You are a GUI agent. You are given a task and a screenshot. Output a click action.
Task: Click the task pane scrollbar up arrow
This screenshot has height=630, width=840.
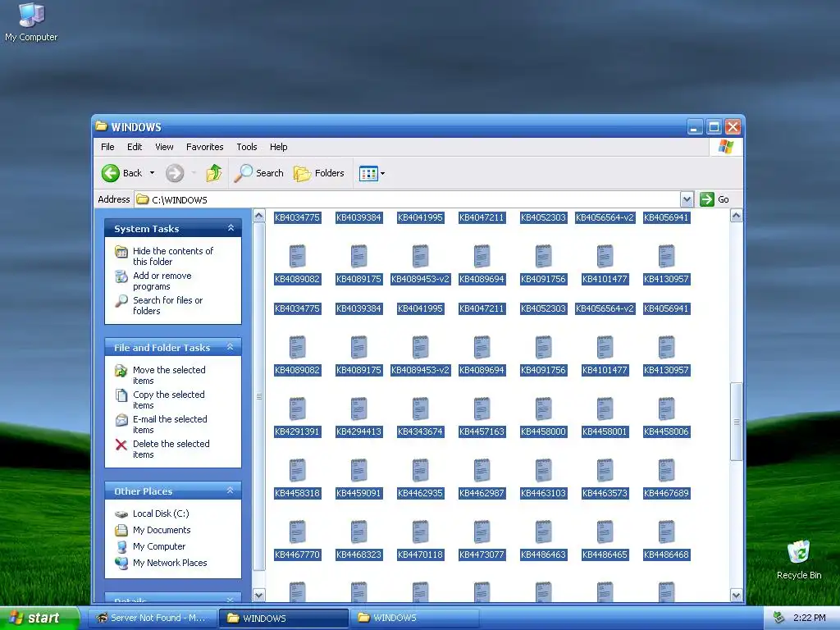258,216
